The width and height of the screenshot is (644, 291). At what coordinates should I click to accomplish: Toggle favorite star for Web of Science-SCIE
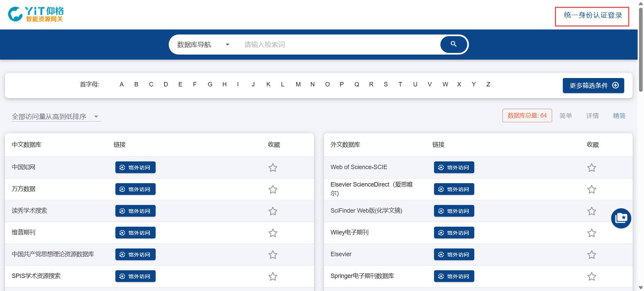(x=591, y=167)
